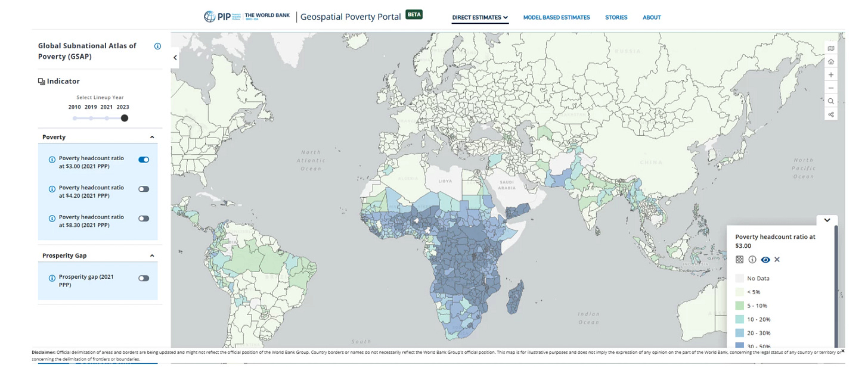The height and width of the screenshot is (377, 868).
Task: Click the 2023 lineup year slider handle
Action: coord(124,118)
